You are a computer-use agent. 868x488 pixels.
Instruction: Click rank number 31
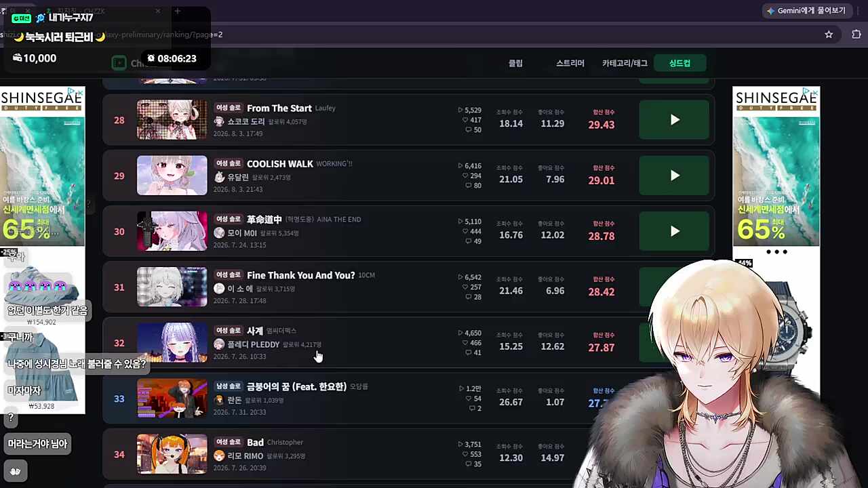tap(119, 287)
